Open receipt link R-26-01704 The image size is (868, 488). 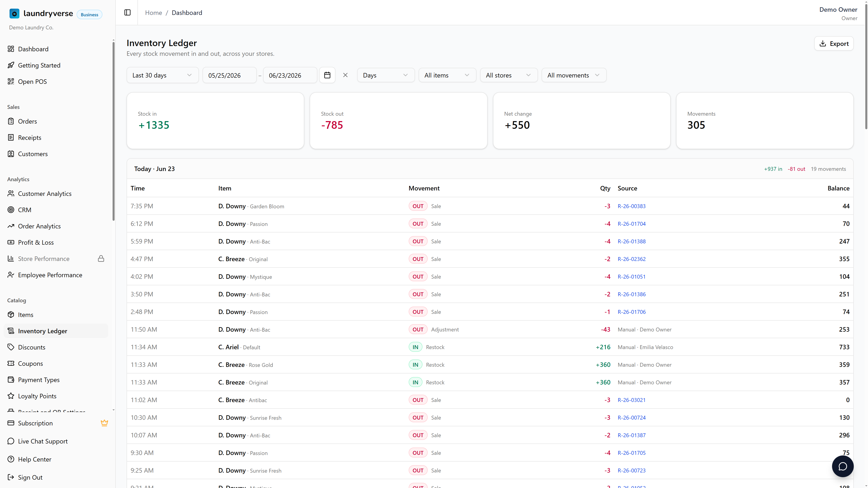coord(632,224)
